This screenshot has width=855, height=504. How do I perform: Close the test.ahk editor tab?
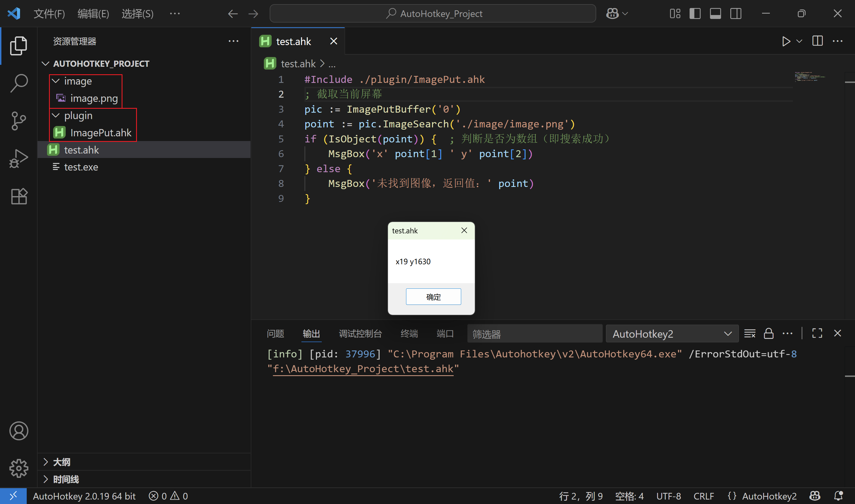click(334, 41)
